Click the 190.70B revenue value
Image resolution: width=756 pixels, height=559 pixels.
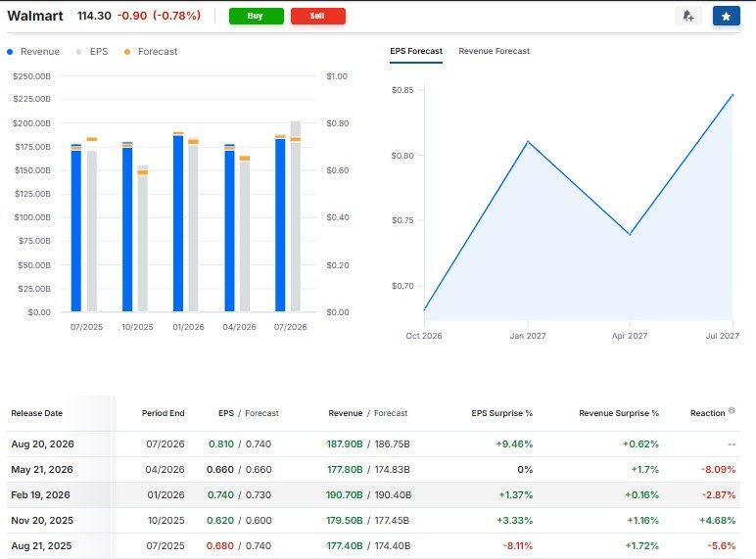click(345, 495)
